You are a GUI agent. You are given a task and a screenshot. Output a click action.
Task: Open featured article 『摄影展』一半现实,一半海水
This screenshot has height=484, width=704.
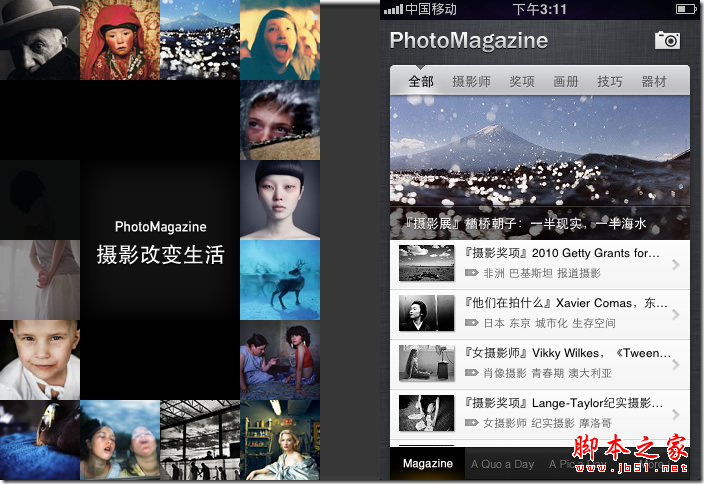pos(526,223)
